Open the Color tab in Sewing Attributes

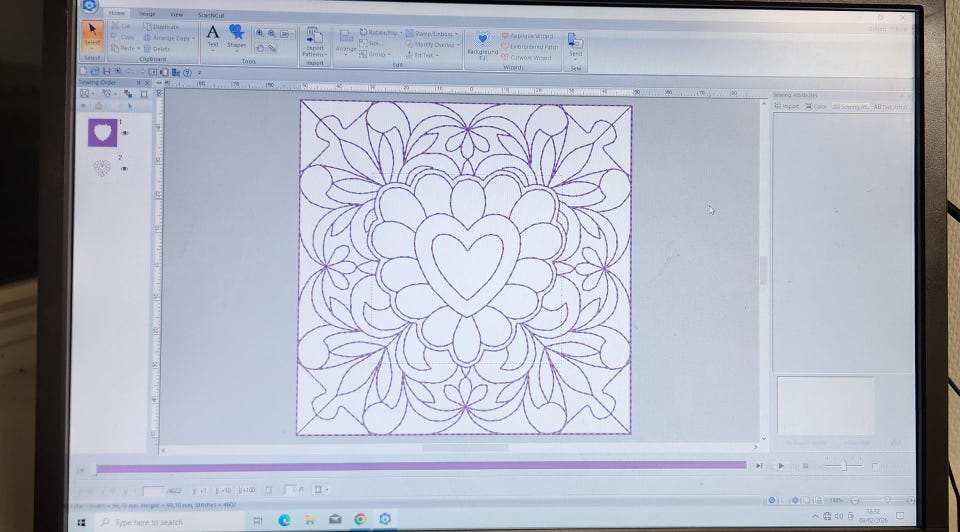coord(816,107)
